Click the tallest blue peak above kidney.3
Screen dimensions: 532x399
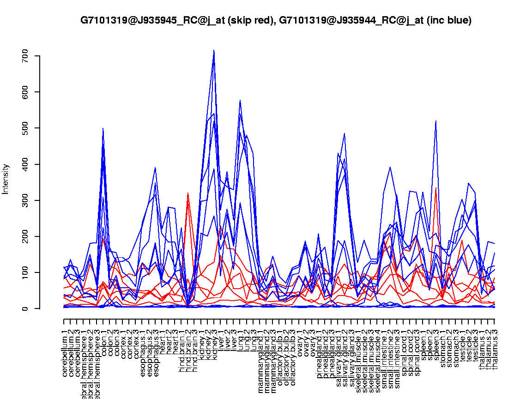click(214, 51)
